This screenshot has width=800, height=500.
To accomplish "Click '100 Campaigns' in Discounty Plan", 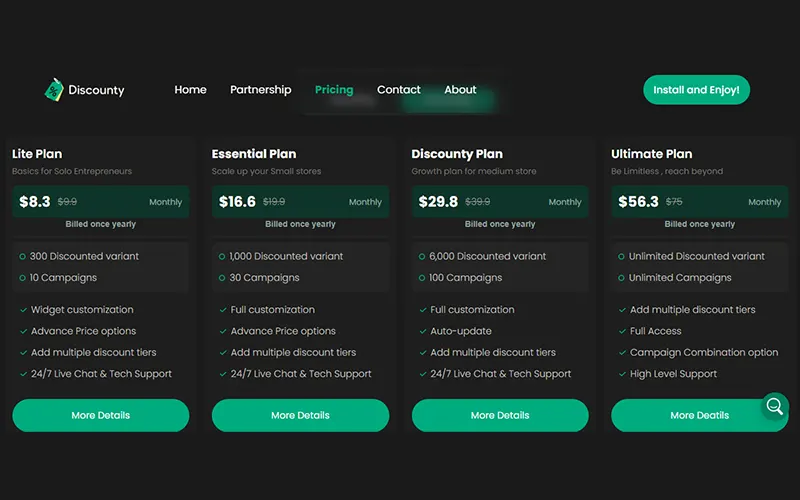I will [465, 278].
